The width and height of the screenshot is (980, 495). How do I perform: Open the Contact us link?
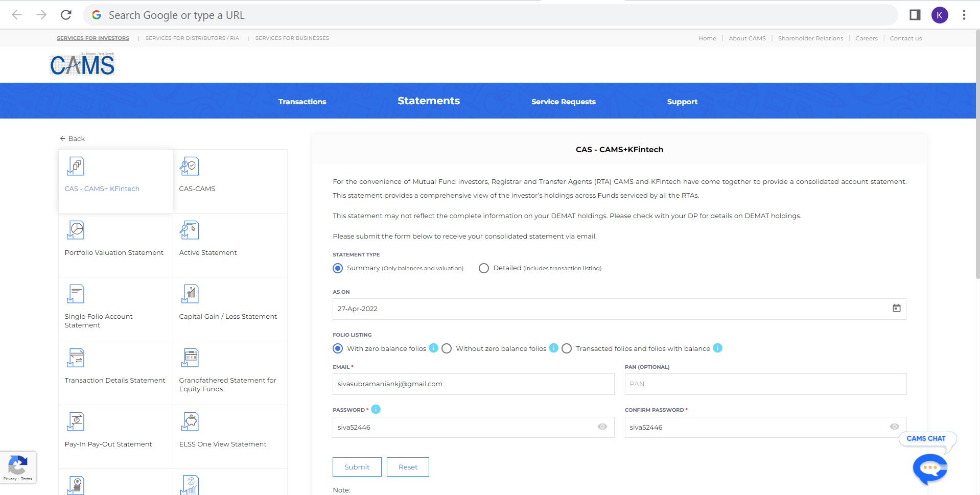906,38
